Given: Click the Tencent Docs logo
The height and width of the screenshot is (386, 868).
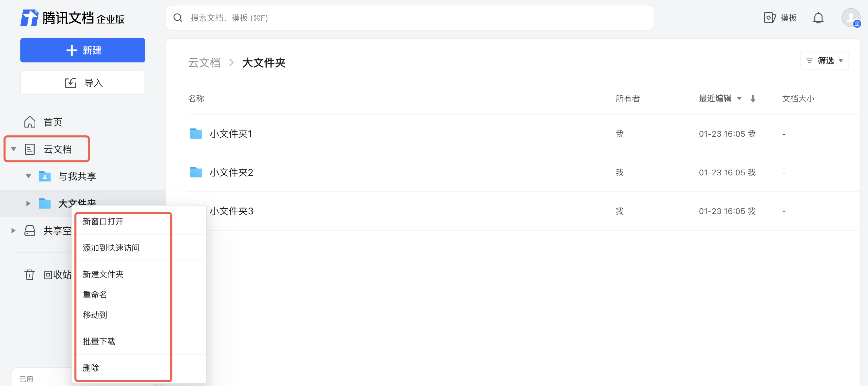Looking at the screenshot, I should pos(29,18).
